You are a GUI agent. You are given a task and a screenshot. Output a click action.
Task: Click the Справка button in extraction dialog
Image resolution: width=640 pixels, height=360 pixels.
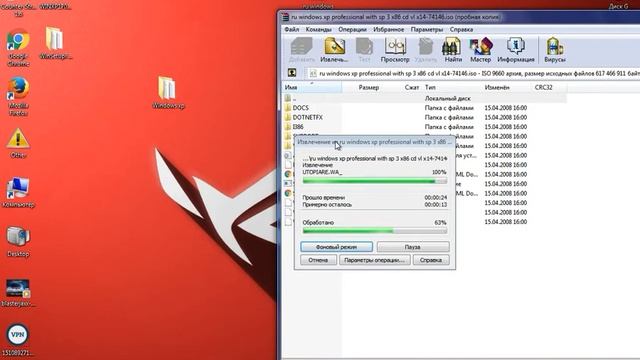pyautogui.click(x=431, y=260)
